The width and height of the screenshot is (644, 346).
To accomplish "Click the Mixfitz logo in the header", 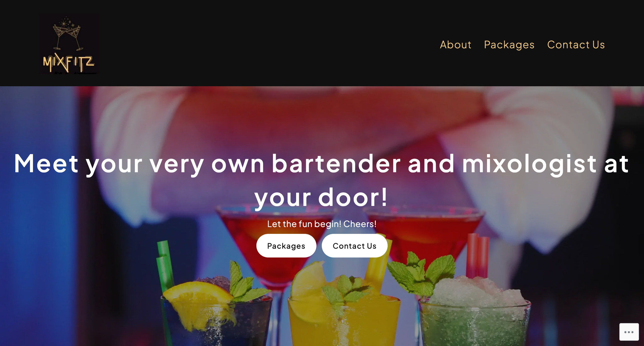I will [69, 45].
